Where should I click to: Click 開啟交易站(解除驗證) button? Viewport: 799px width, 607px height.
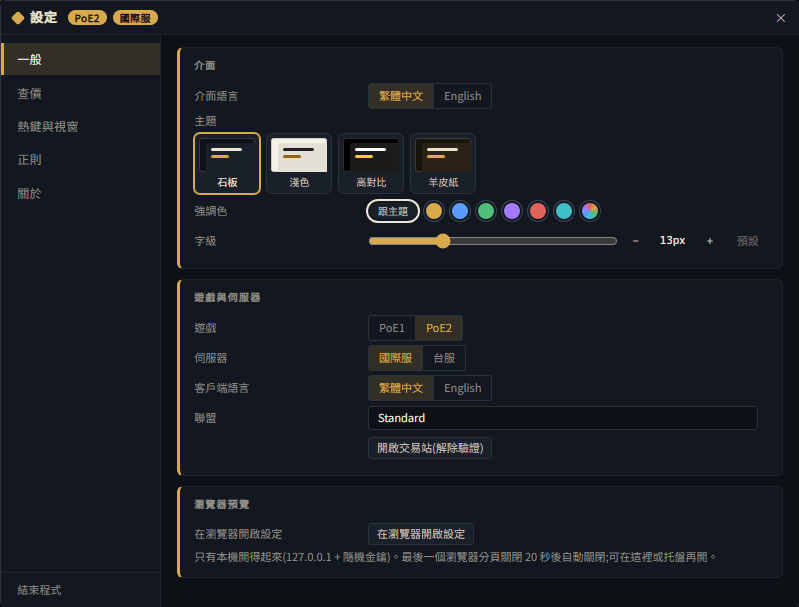coord(430,448)
